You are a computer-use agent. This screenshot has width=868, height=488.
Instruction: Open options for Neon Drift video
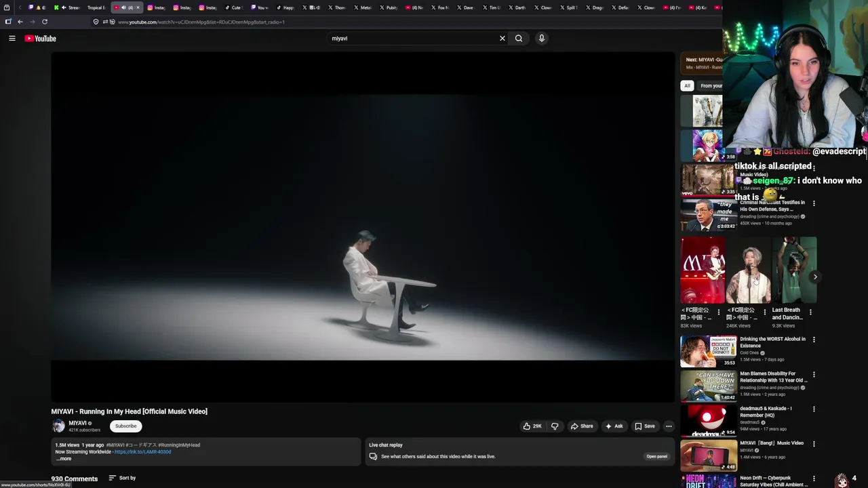coord(814,479)
